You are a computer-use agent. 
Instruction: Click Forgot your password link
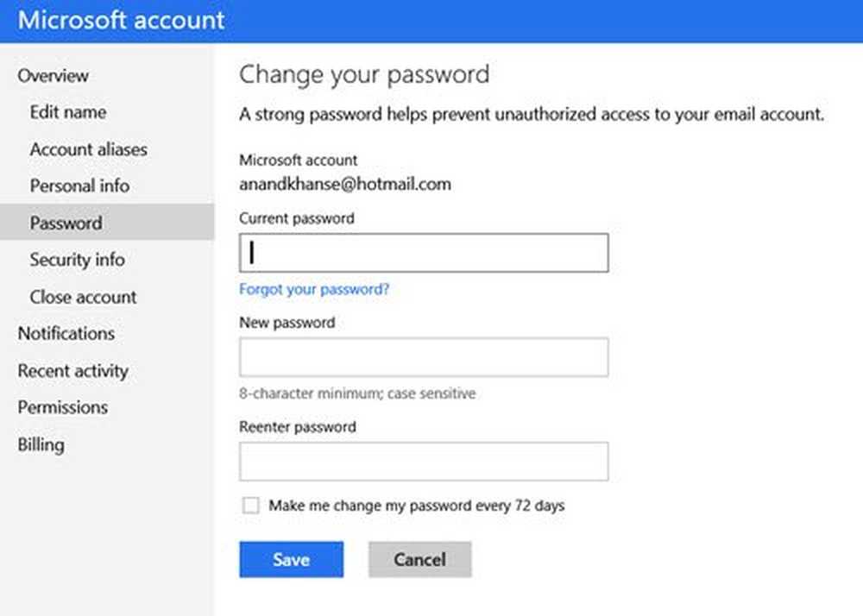point(314,290)
